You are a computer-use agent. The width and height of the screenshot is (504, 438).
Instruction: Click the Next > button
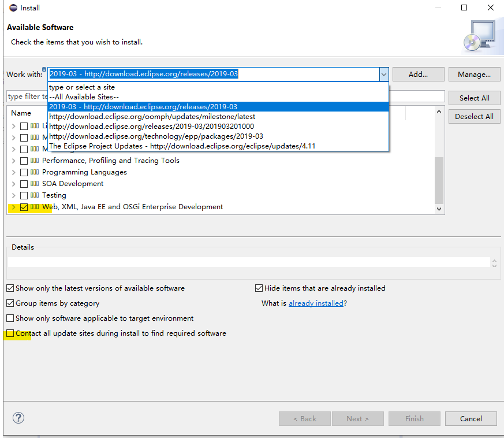click(358, 419)
